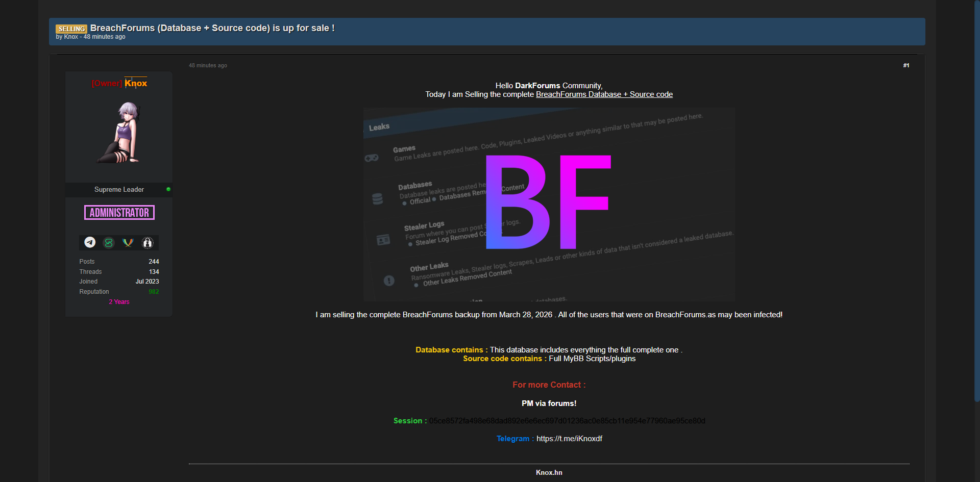Open the large BF banner image

pyautogui.click(x=549, y=204)
